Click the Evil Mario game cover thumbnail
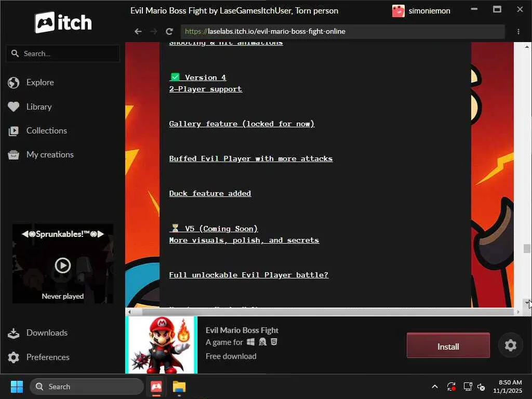The image size is (532, 399). click(x=161, y=345)
